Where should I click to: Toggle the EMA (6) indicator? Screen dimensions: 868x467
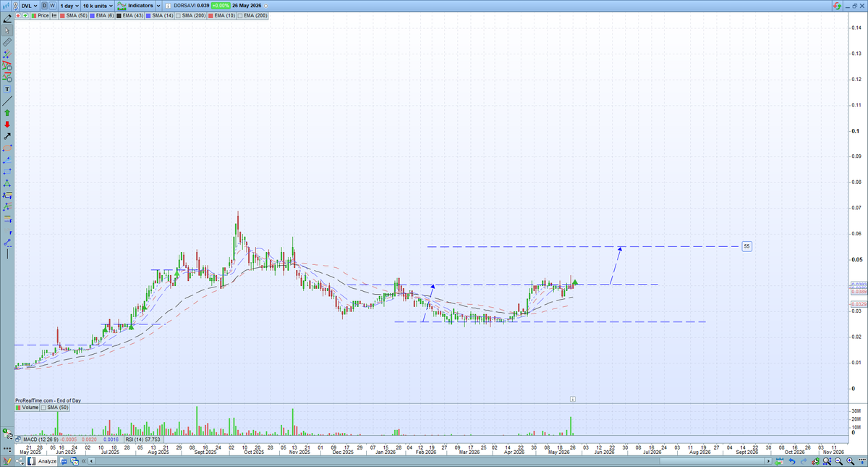[102, 15]
